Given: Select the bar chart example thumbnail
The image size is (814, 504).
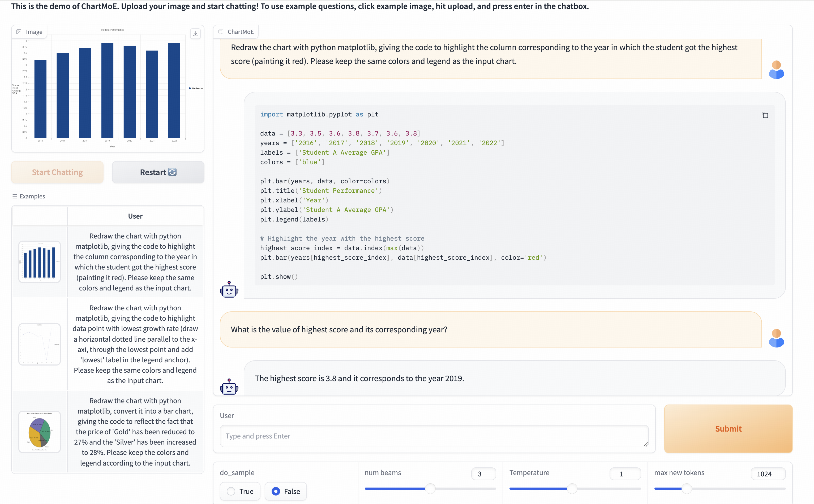Looking at the screenshot, I should coord(40,262).
